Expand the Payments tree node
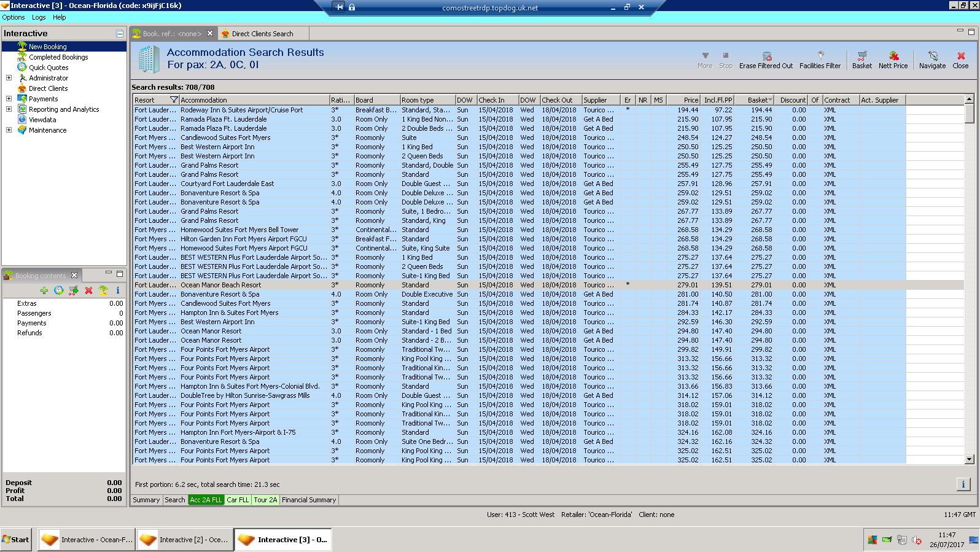The image size is (980, 552). point(9,99)
